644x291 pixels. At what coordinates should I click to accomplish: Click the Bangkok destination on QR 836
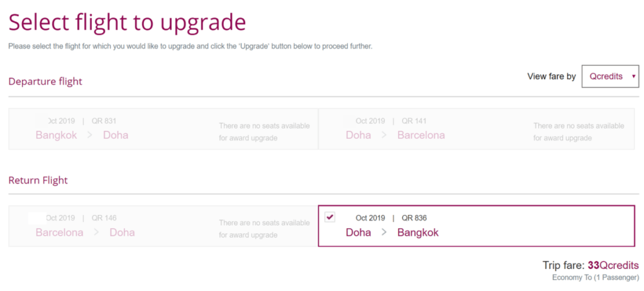[418, 233]
